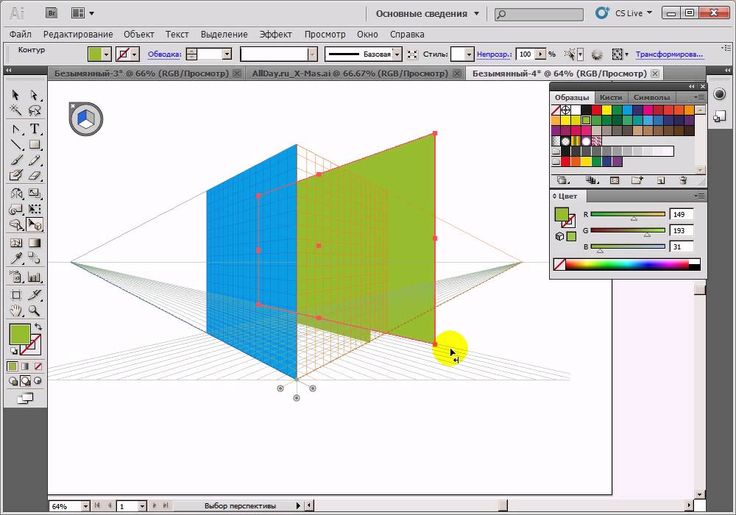Select the Column Graph tool

click(x=34, y=277)
